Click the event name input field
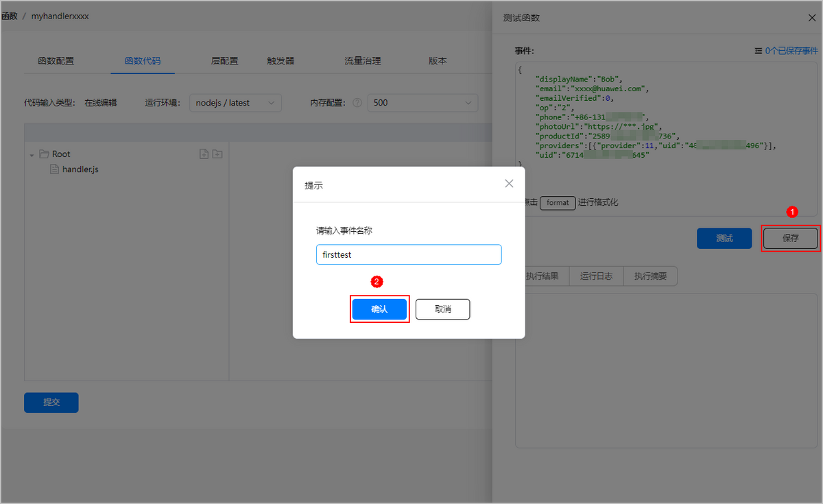 pyautogui.click(x=409, y=254)
